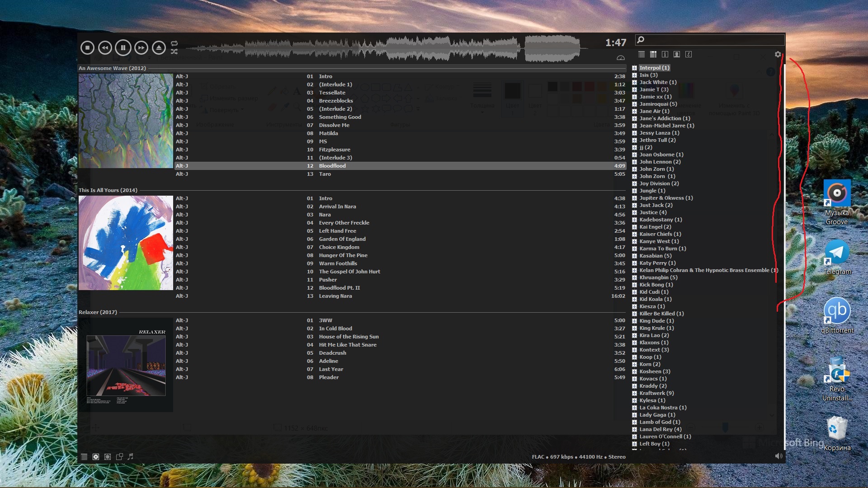
Task: Toggle repeat playback mode
Action: tap(175, 43)
